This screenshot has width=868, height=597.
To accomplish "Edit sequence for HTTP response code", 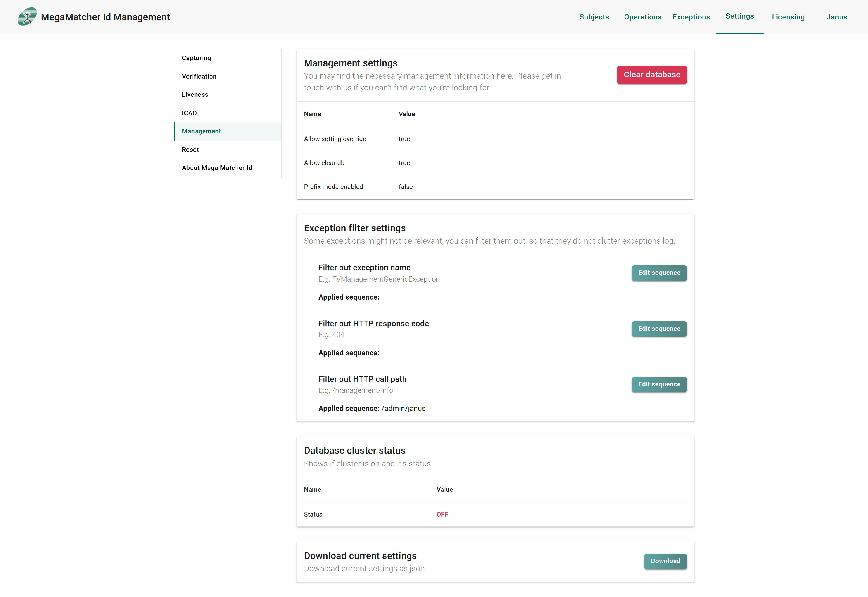I will click(659, 329).
